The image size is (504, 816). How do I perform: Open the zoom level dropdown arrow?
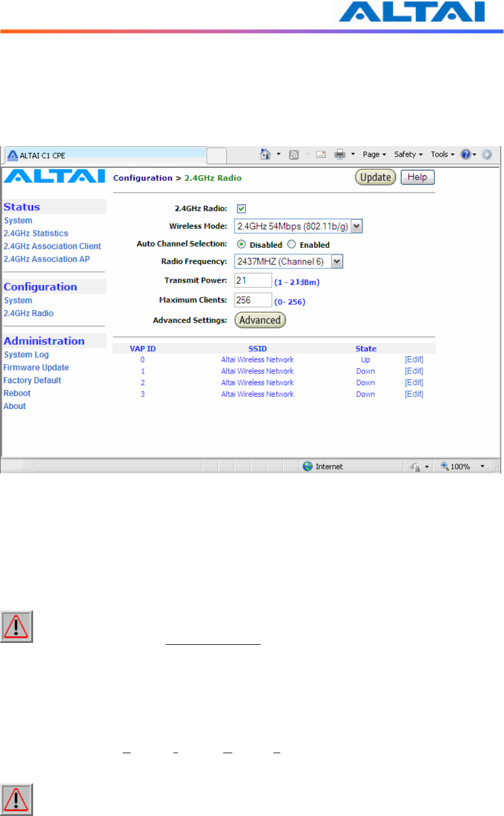482,467
